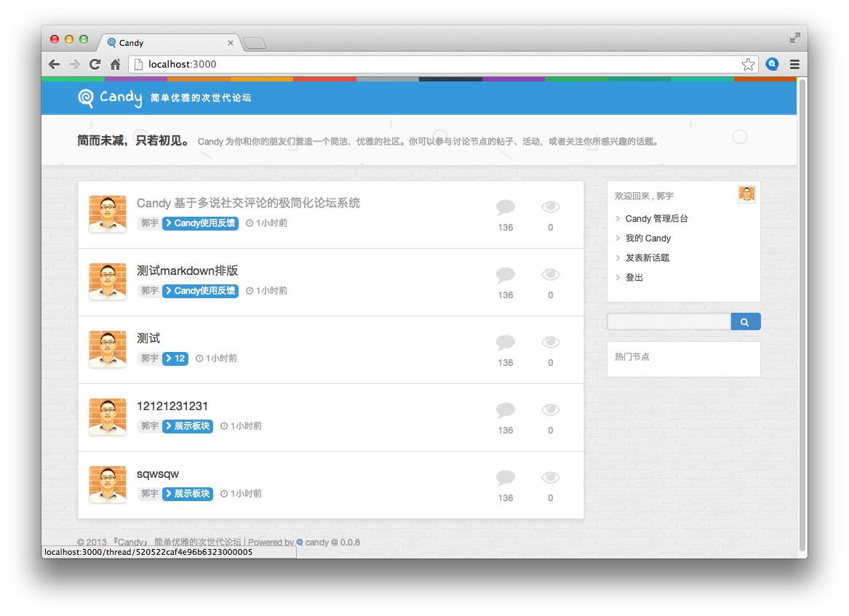Click header slogan 简单优雅的次世代论坛
Image resolution: width=849 pixels, height=616 pixels.
click(x=201, y=98)
